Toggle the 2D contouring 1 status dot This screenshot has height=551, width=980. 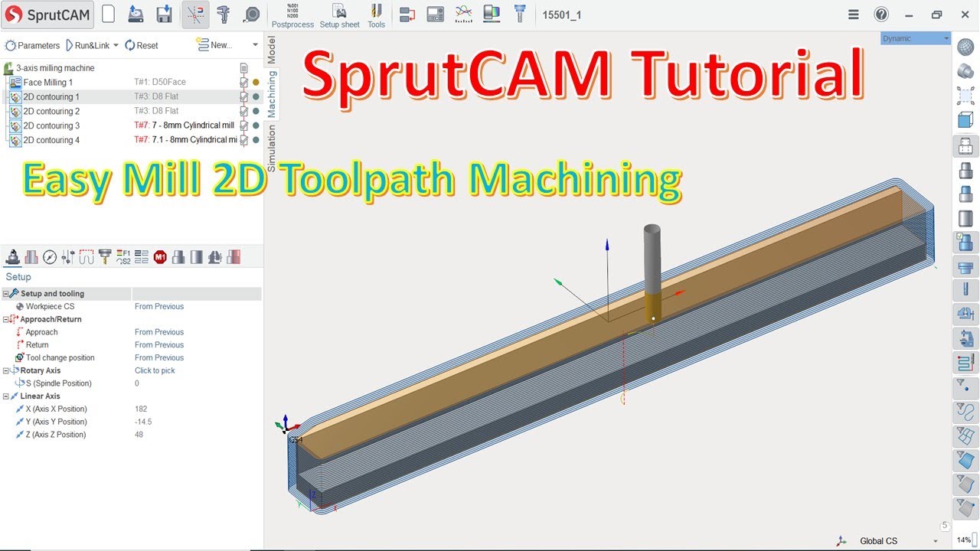click(256, 96)
